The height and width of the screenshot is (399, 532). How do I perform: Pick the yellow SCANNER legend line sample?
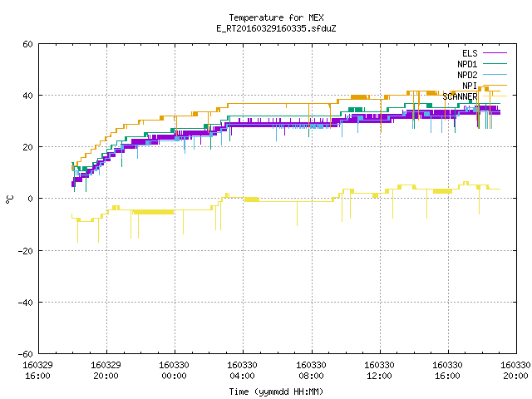[495, 96]
